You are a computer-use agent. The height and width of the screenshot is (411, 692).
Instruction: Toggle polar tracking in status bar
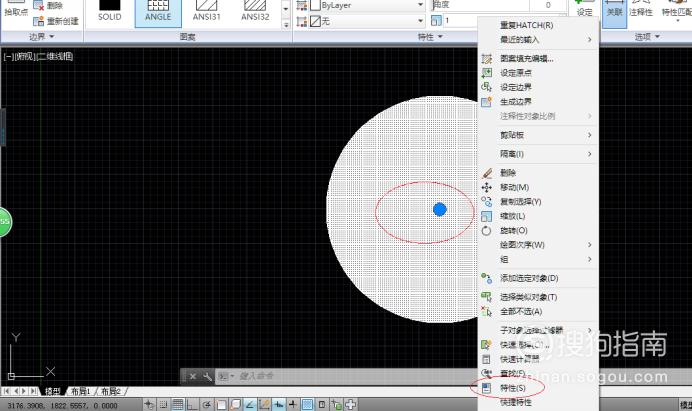206,404
